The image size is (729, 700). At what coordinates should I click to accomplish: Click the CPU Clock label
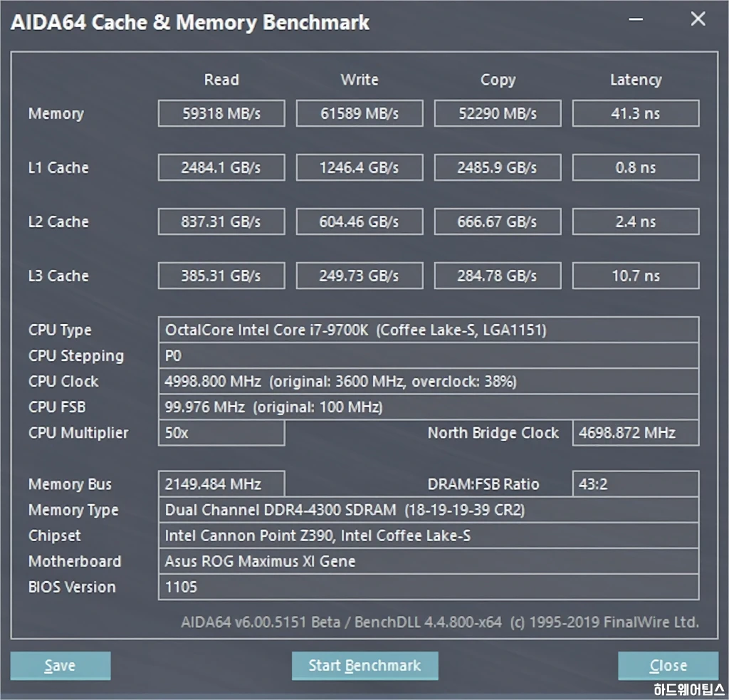63,382
